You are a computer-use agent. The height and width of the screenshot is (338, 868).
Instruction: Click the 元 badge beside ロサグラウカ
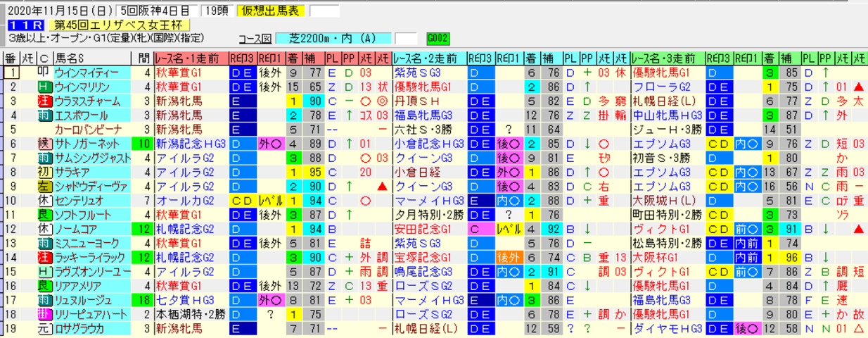[x=44, y=327]
